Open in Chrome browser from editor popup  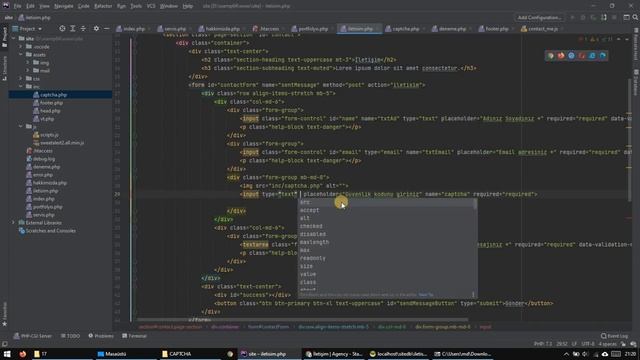point(551,56)
